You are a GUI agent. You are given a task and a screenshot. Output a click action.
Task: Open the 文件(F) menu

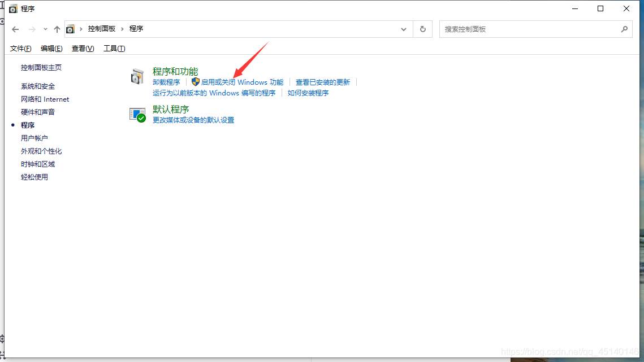click(20, 49)
